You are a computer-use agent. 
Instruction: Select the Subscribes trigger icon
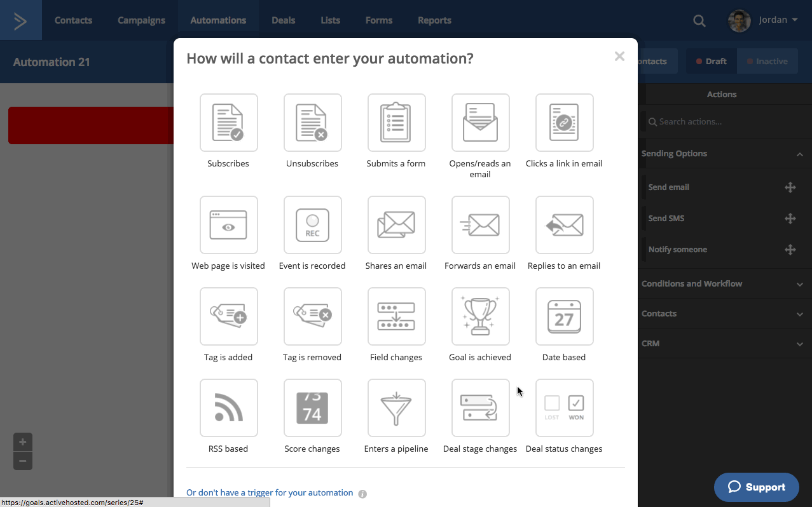(228, 123)
